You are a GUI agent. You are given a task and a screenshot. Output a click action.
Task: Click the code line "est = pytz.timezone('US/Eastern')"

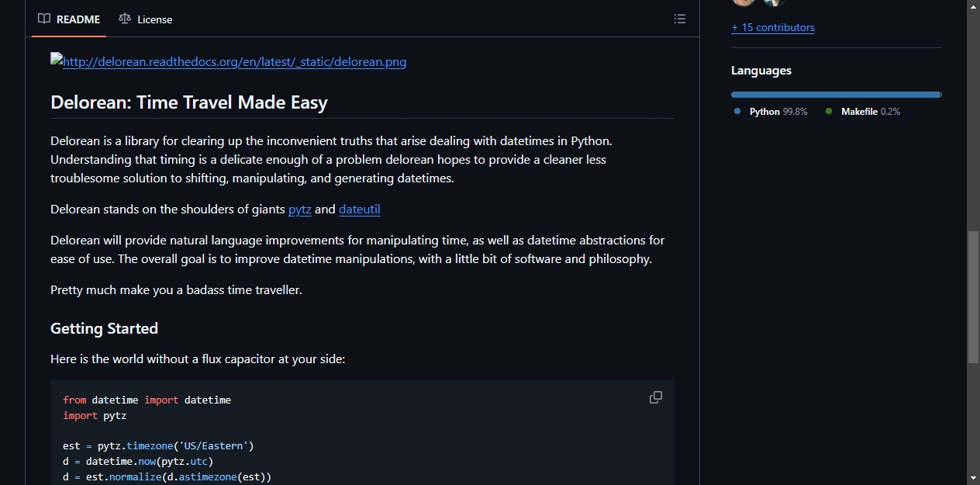(158, 446)
